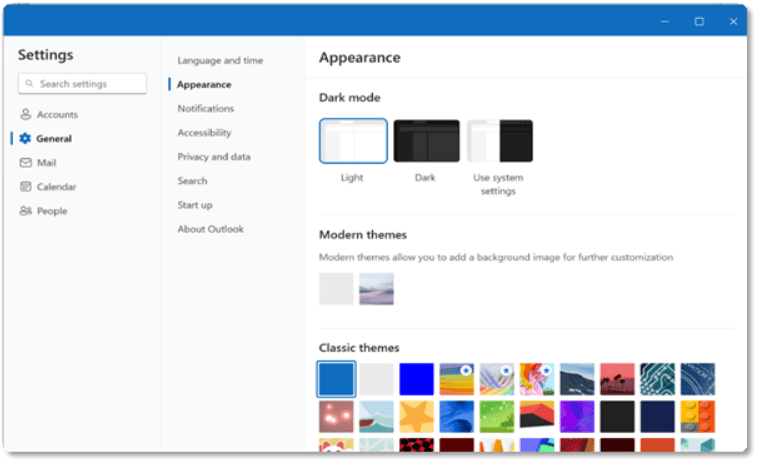Viewport: 758px width, 466px height.
Task: Click the Calendar icon in sidebar
Action: (26, 187)
